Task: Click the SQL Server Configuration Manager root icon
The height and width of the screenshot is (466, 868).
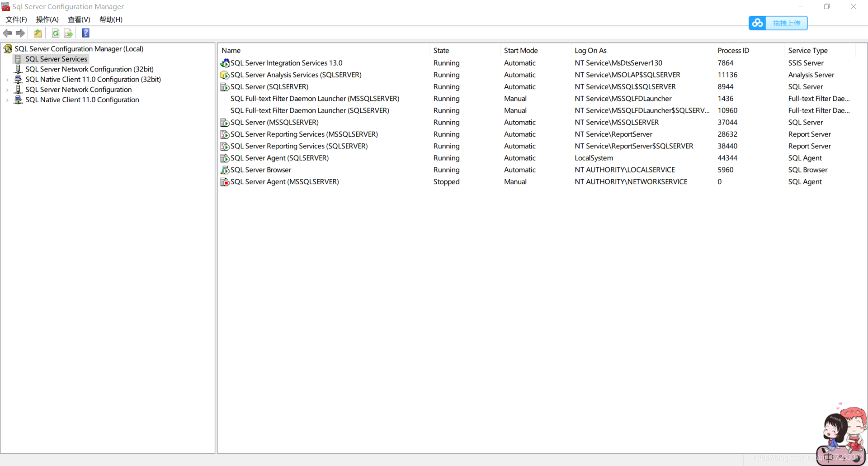Action: click(x=8, y=49)
